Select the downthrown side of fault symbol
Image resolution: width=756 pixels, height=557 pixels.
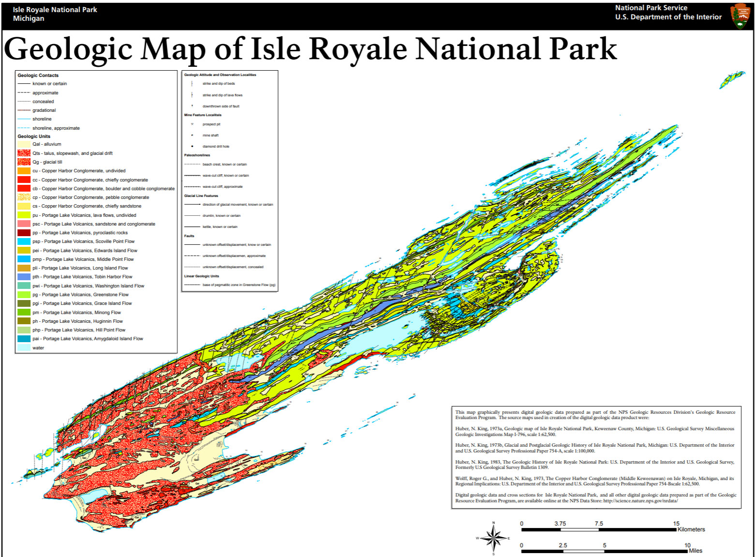pyautogui.click(x=193, y=105)
